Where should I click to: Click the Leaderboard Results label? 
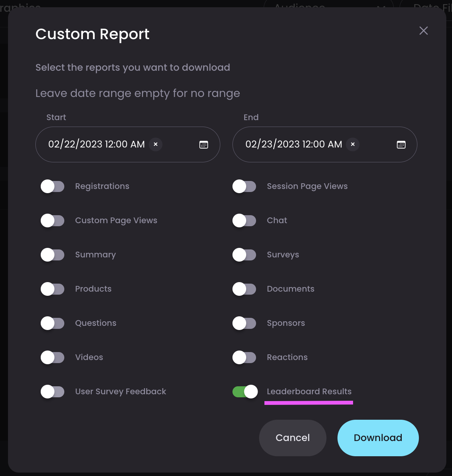coord(309,392)
